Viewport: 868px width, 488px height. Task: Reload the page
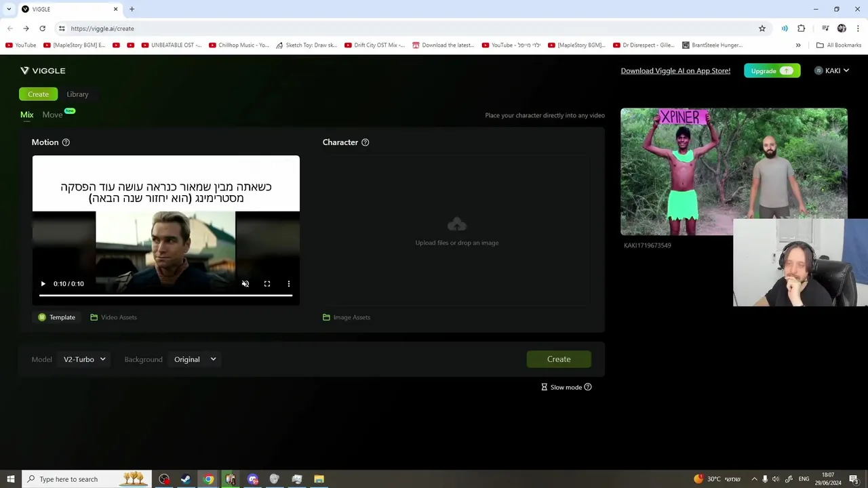coord(42,28)
